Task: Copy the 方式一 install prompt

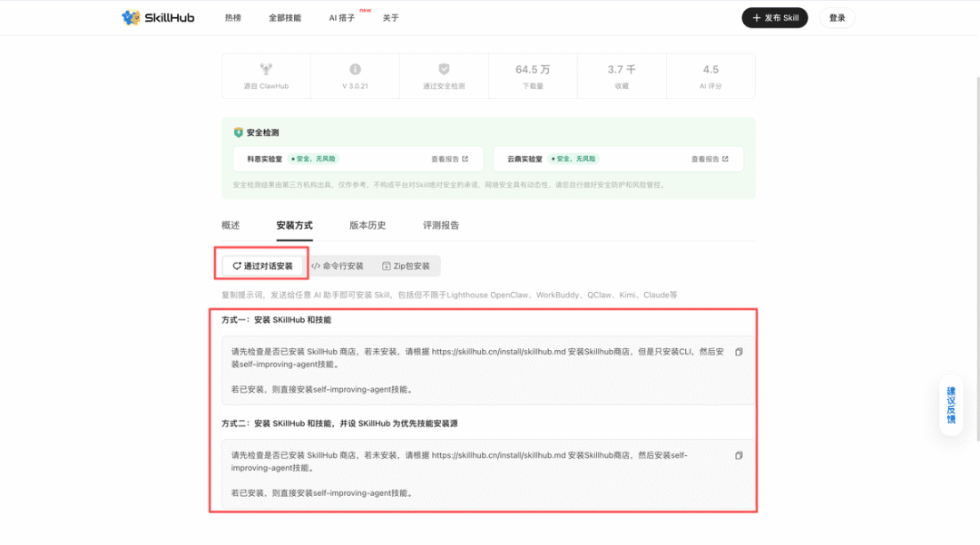Action: pyautogui.click(x=739, y=352)
